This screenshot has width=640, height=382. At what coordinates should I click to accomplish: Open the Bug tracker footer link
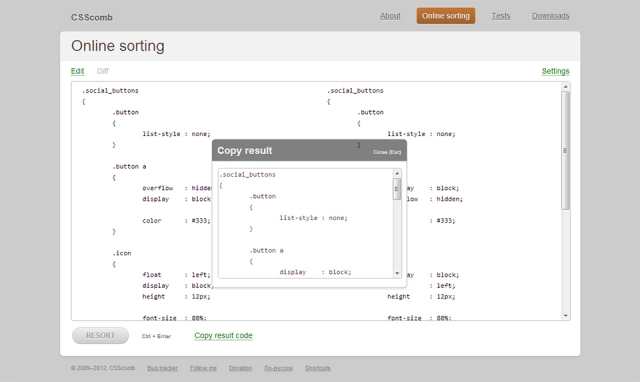pos(162,368)
